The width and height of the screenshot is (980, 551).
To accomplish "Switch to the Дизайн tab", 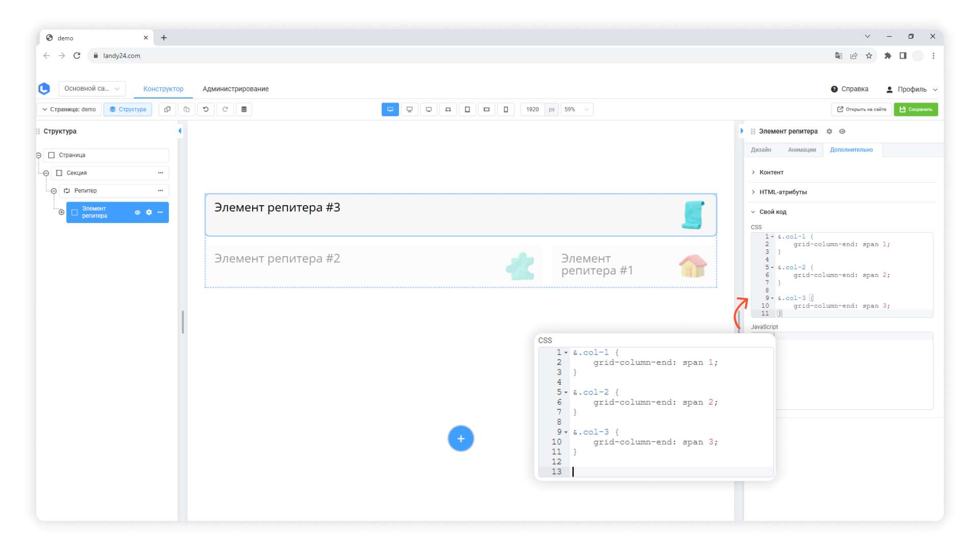I will coord(761,150).
